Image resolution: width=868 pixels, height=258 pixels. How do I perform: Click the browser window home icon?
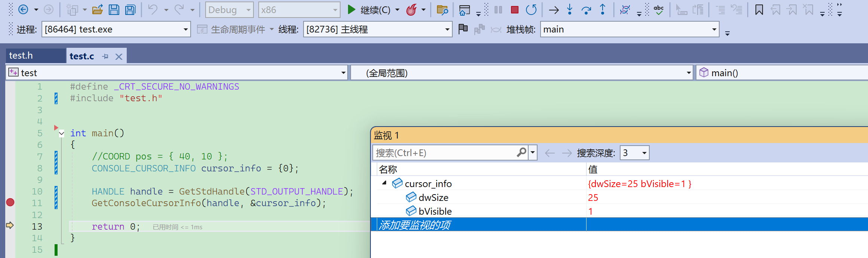464,10
